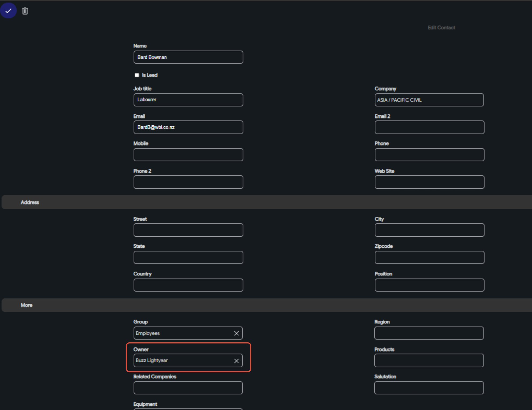The height and width of the screenshot is (410, 532).
Task: Click the Job title field Labourer
Action: point(188,100)
